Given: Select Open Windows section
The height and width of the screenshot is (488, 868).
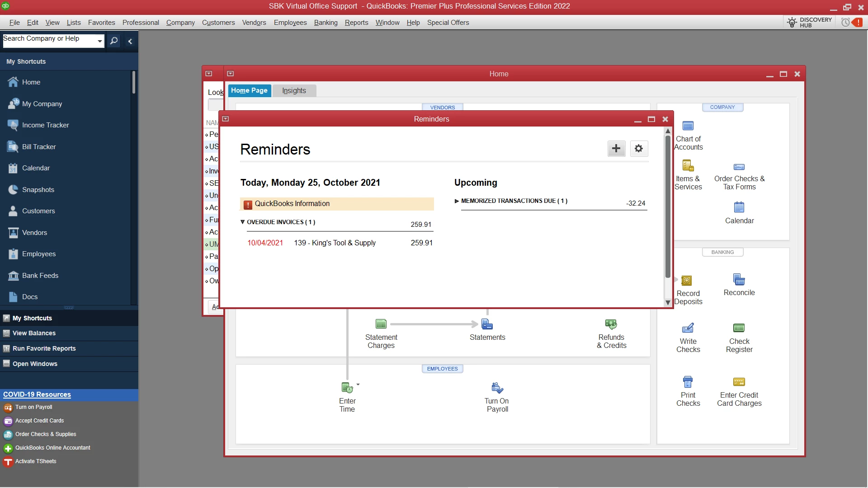Looking at the screenshot, I should [x=69, y=364].
